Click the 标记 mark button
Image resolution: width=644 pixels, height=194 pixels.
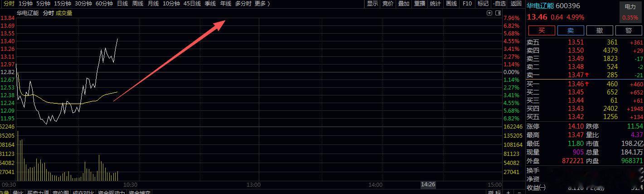(483, 4)
